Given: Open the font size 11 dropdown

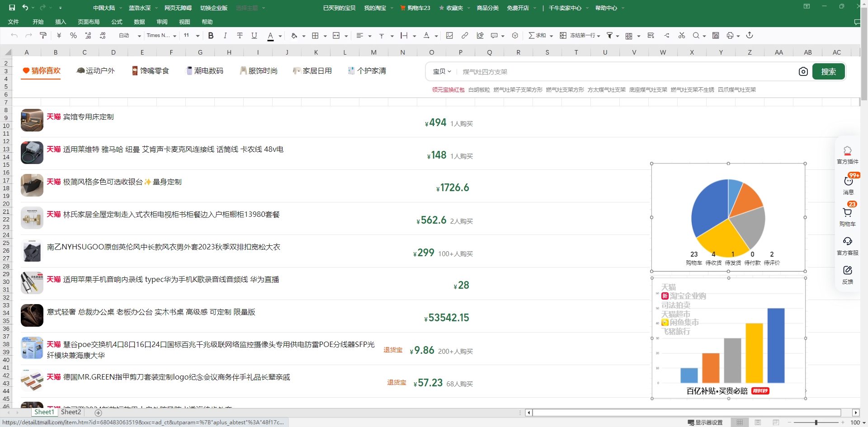Looking at the screenshot, I should click(191, 35).
